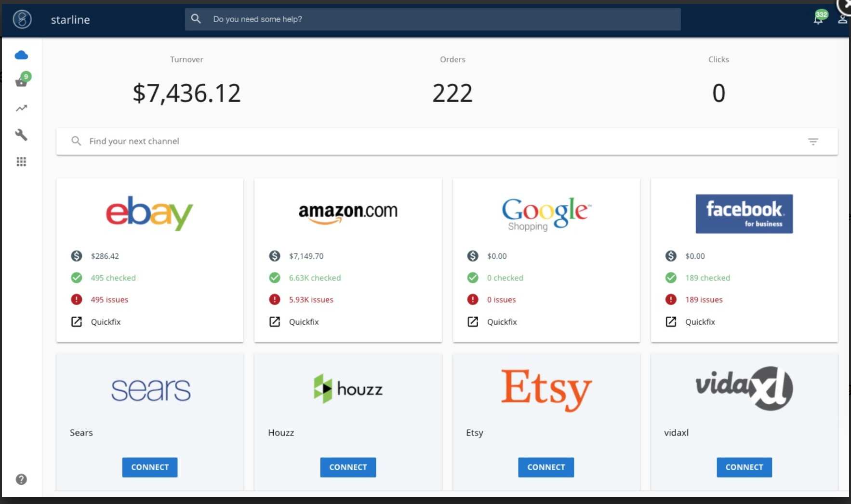Click the Orders count 222

click(452, 93)
